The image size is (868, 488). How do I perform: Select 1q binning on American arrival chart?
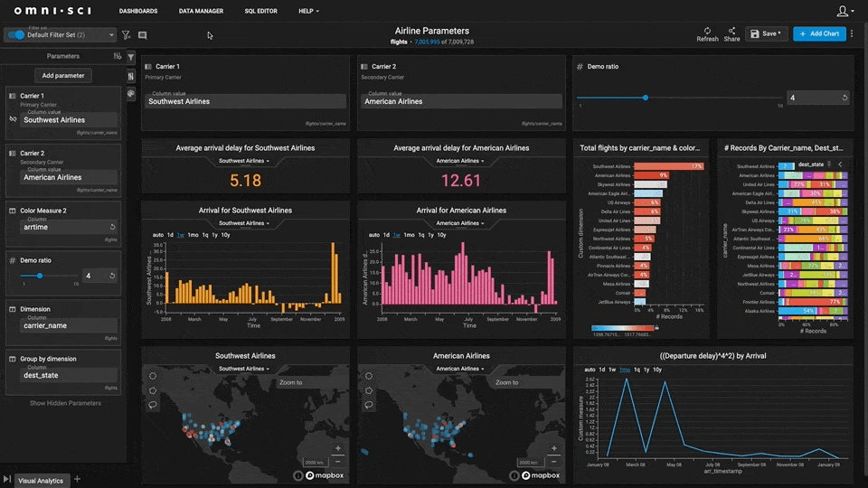click(x=421, y=235)
